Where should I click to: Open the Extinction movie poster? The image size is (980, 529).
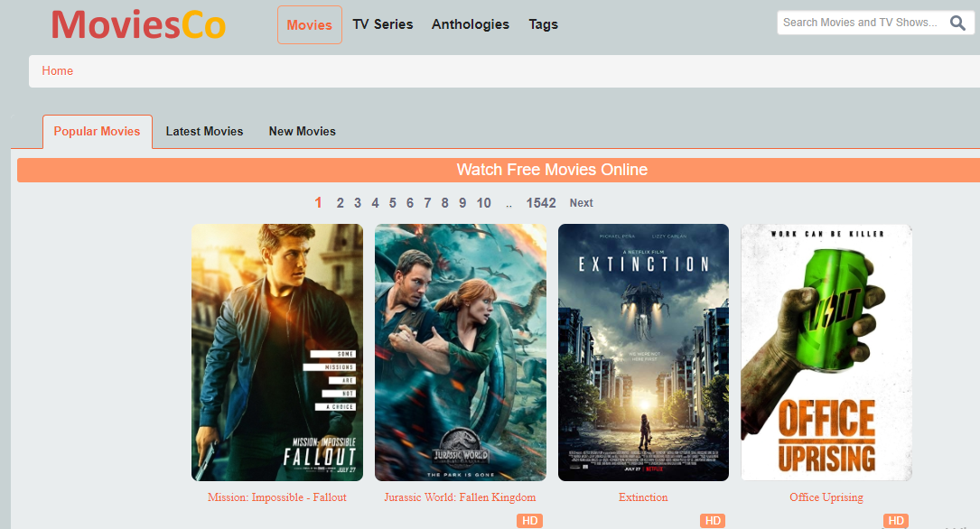pyautogui.click(x=643, y=352)
